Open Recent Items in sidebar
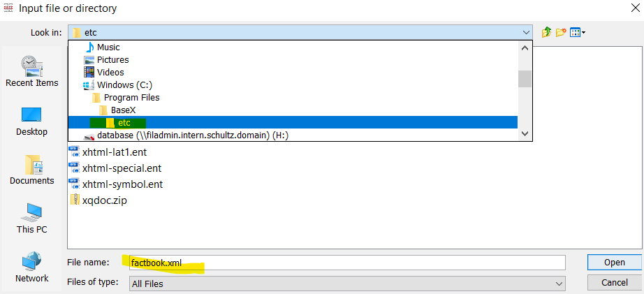This screenshot has width=644, height=294. [x=32, y=71]
